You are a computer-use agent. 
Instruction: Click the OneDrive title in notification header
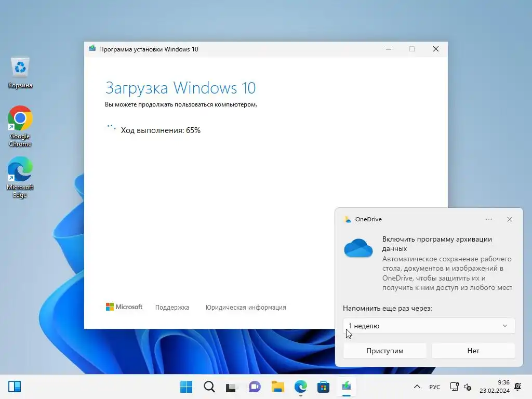368,219
